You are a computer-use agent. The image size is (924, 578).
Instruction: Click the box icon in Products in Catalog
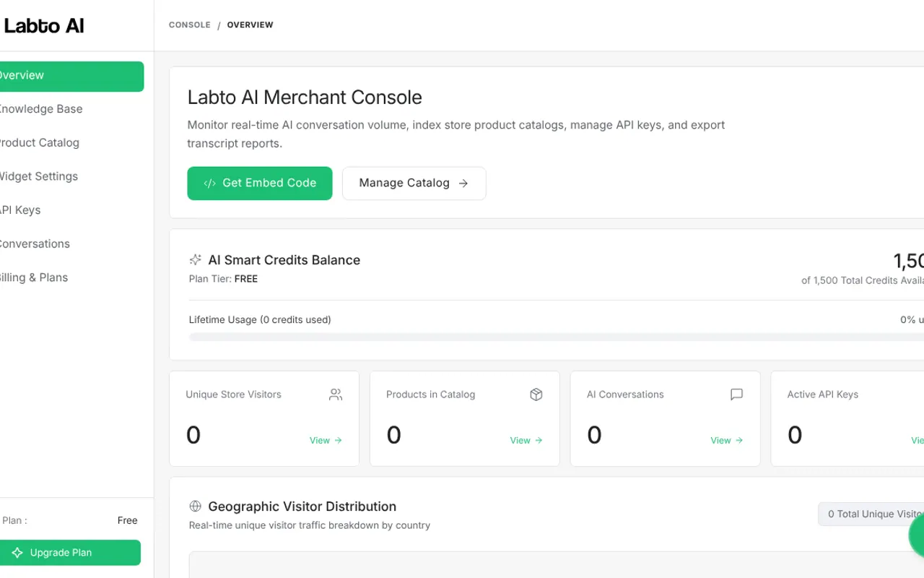(x=536, y=394)
